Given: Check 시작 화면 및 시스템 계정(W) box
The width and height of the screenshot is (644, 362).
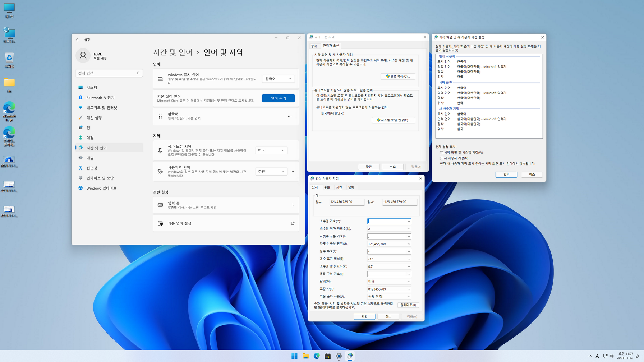Looking at the screenshot, I should coord(442,153).
